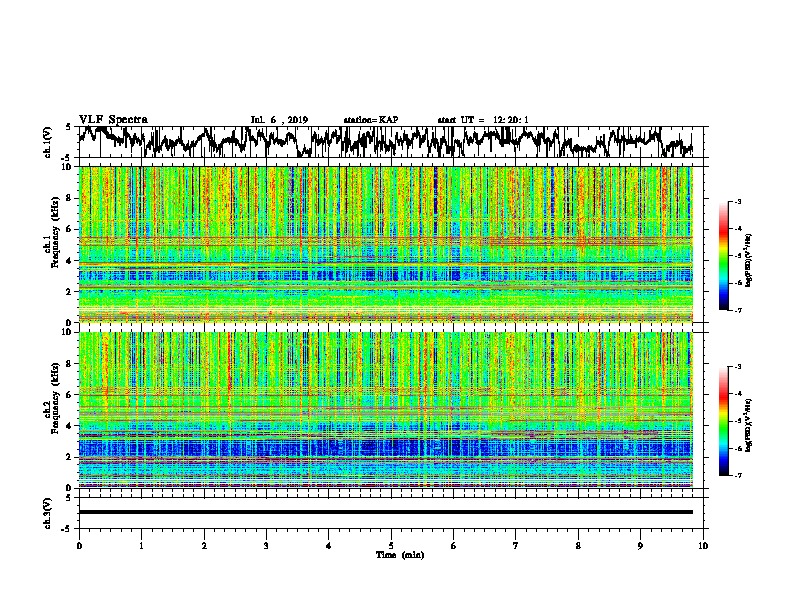Click time axis tick label "10"
Viewport: 792px width, 612px height.
pos(703,546)
